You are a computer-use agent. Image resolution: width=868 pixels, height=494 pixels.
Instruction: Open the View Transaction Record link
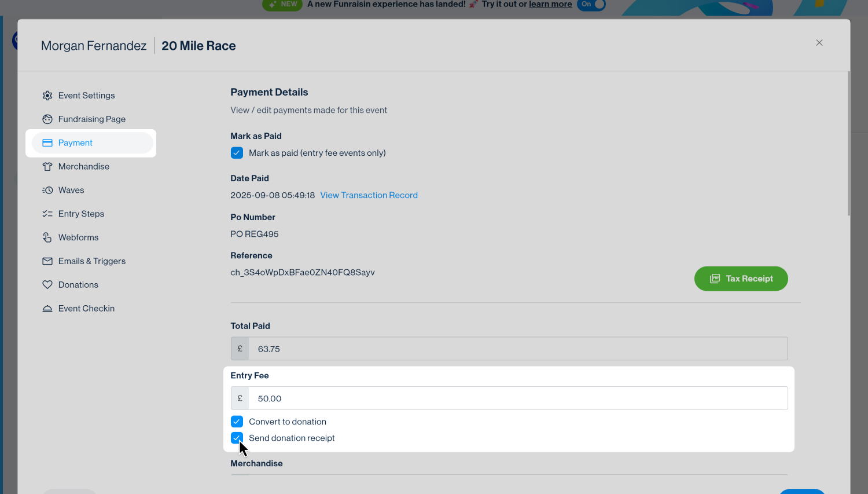(x=369, y=195)
